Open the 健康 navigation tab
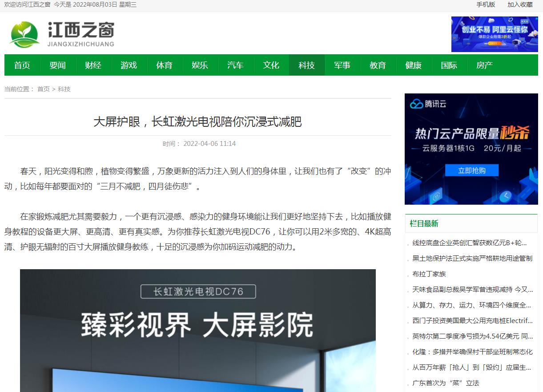Screen dimensions: 543x392 pos(414,65)
